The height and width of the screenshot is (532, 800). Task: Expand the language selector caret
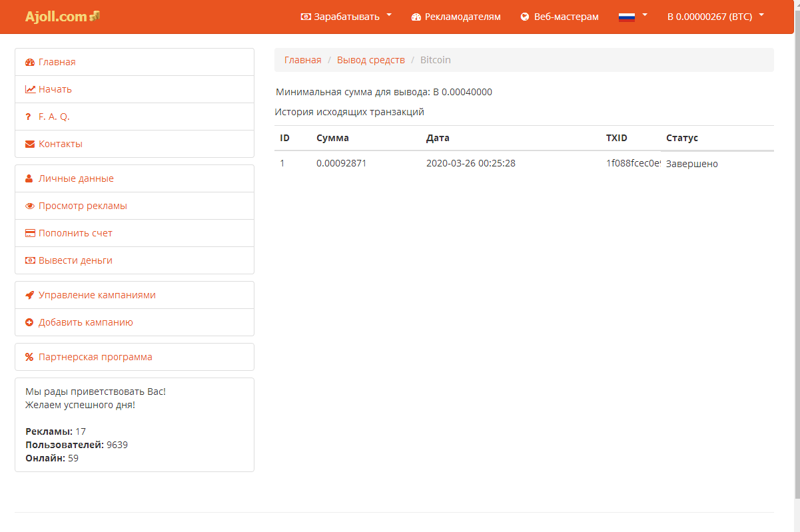(645, 15)
